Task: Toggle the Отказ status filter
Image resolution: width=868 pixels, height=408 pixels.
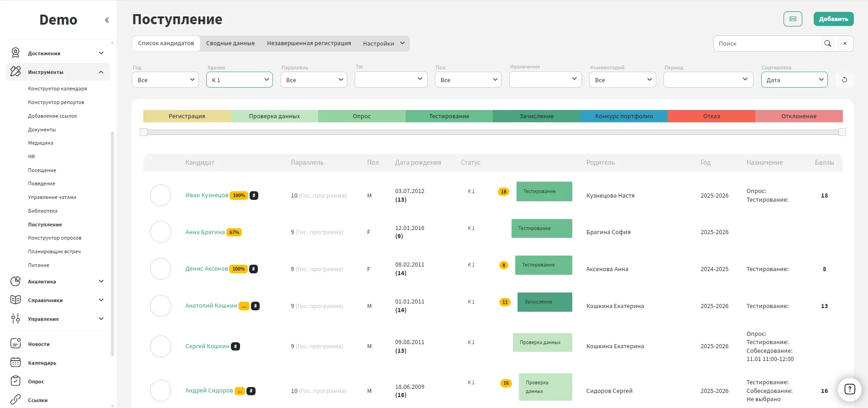Action: 711,116
